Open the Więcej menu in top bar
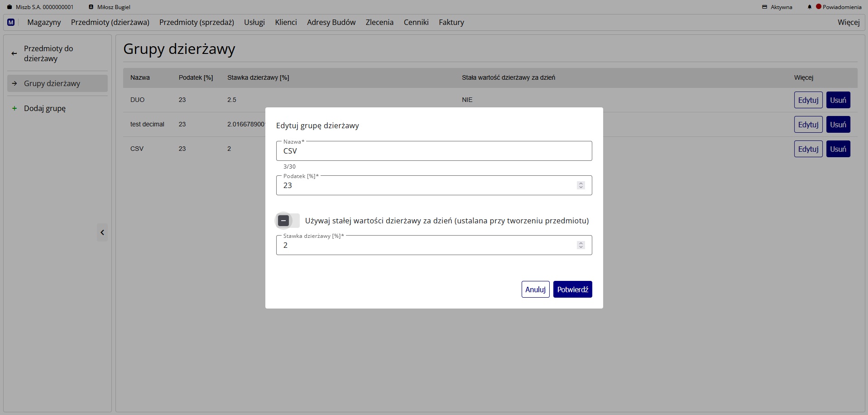Viewport: 868px width, 415px height. (x=848, y=22)
